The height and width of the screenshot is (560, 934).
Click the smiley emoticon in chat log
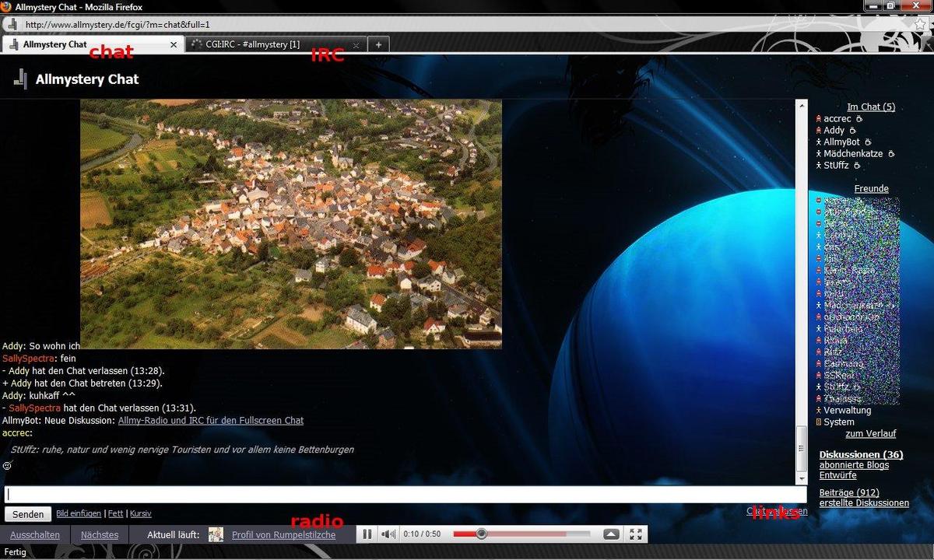pyautogui.click(x=7, y=465)
